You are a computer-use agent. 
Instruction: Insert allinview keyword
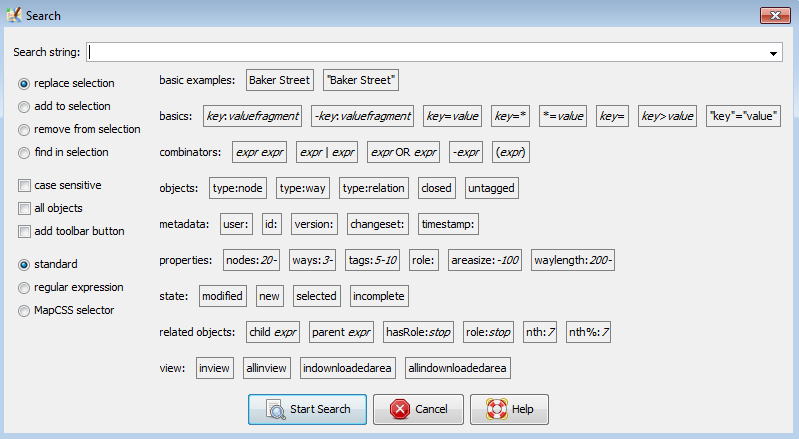267,368
